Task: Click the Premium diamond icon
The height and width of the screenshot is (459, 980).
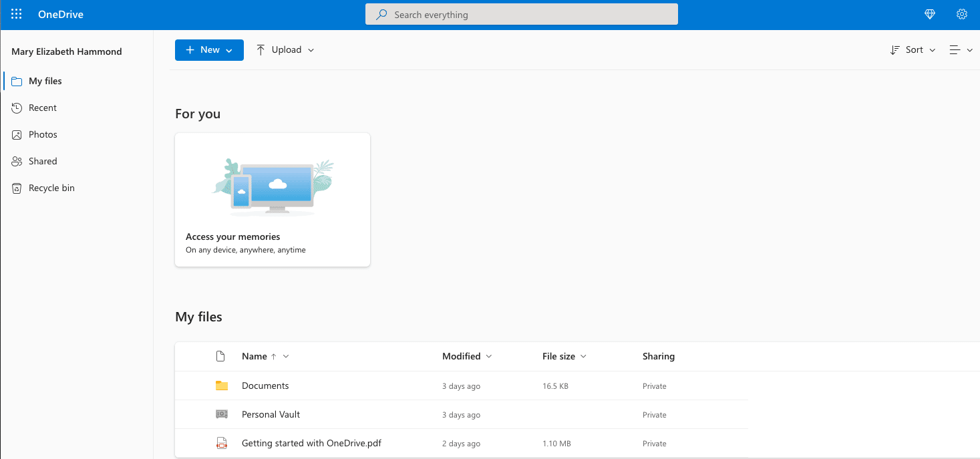Action: coord(929,13)
